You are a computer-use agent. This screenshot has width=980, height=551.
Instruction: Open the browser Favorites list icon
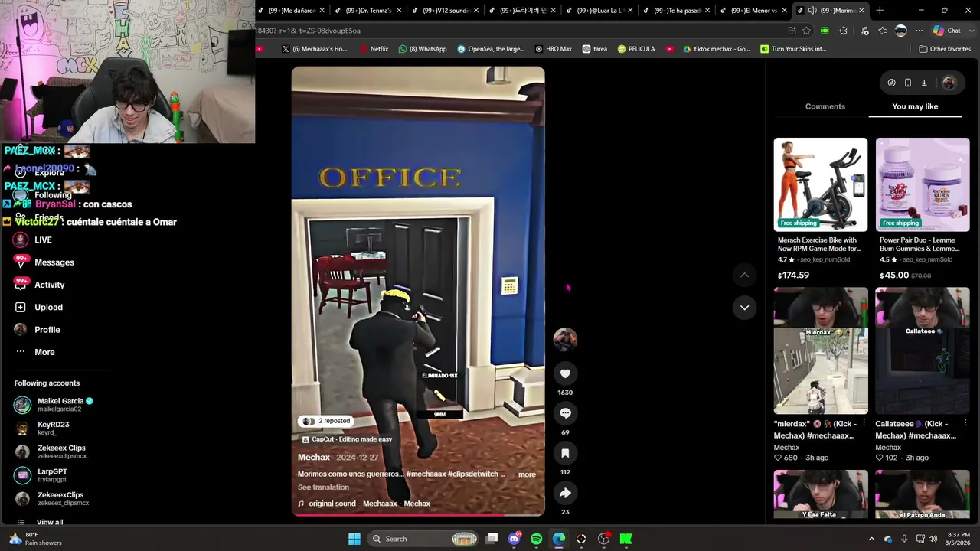click(x=883, y=31)
